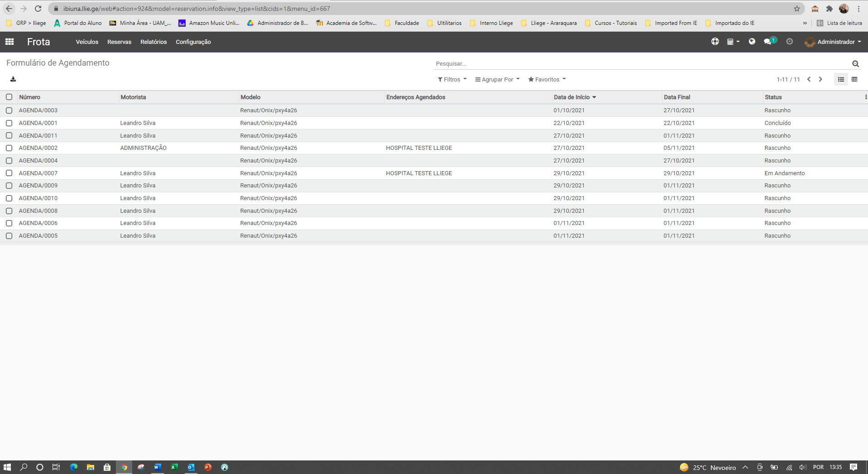
Task: Open the apps grid menu icon
Action: point(10,42)
